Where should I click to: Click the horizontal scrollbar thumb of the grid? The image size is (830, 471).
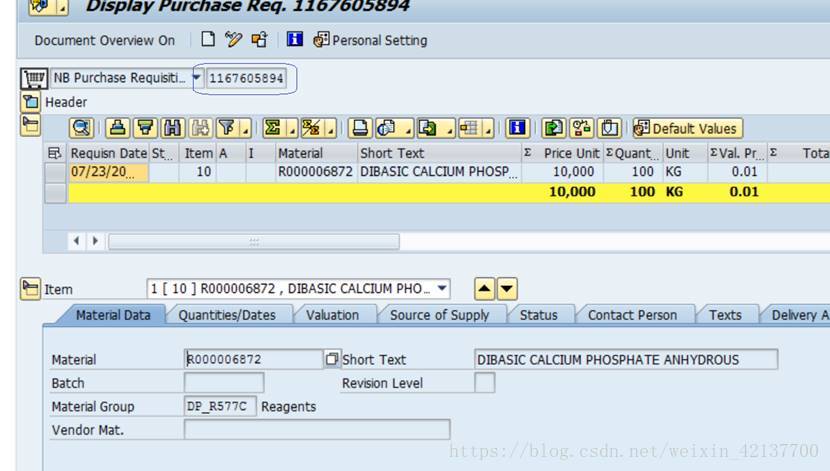point(254,241)
